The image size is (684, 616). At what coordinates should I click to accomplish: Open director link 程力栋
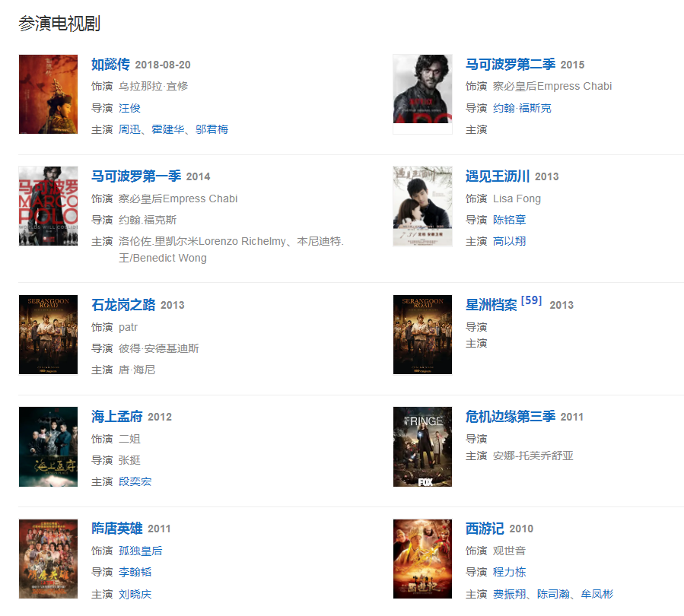tap(509, 572)
